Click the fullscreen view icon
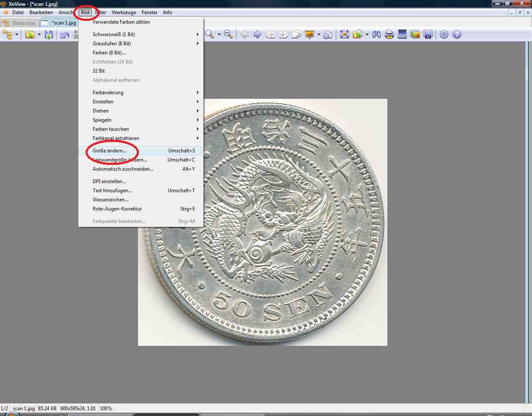The width and height of the screenshot is (532, 416). tap(345, 34)
